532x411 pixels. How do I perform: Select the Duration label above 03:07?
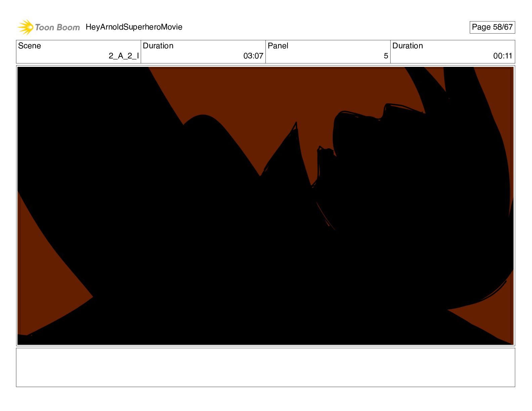coord(158,46)
